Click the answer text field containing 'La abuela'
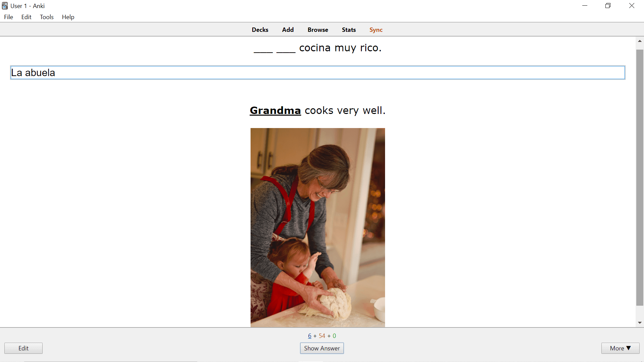Screen dimensions: 644x362 [x=317, y=73]
